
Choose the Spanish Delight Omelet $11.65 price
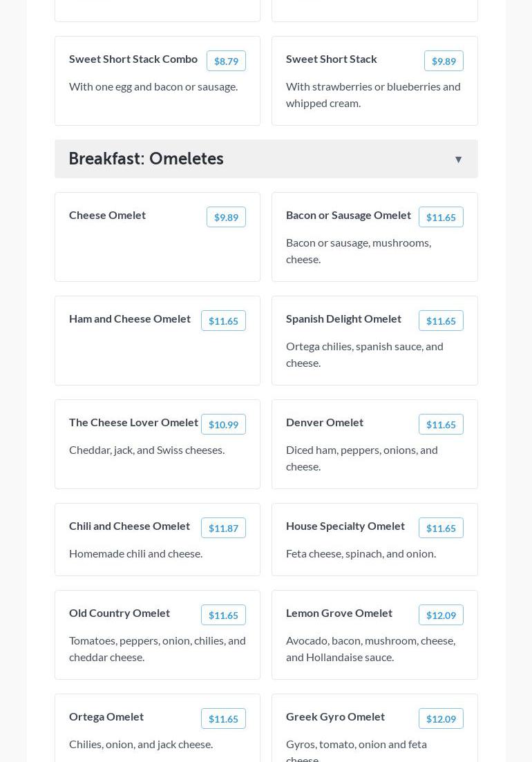(441, 321)
